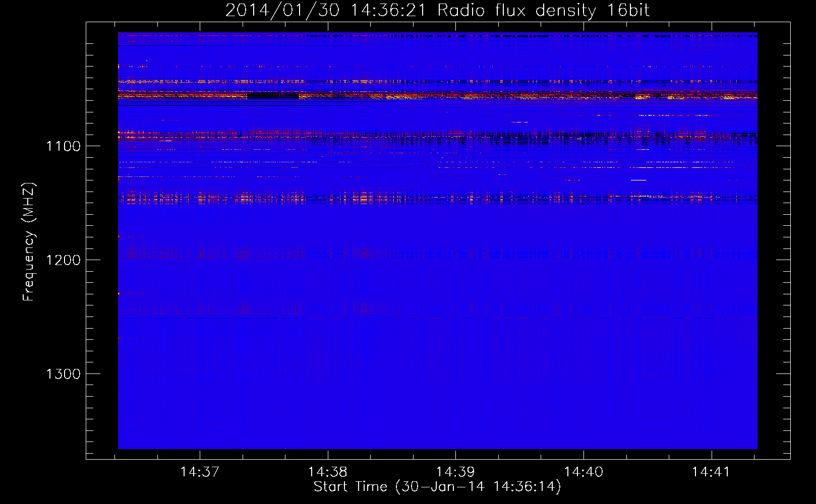Click the 14:39 time axis label
The width and height of the screenshot is (816, 504).
click(x=455, y=472)
